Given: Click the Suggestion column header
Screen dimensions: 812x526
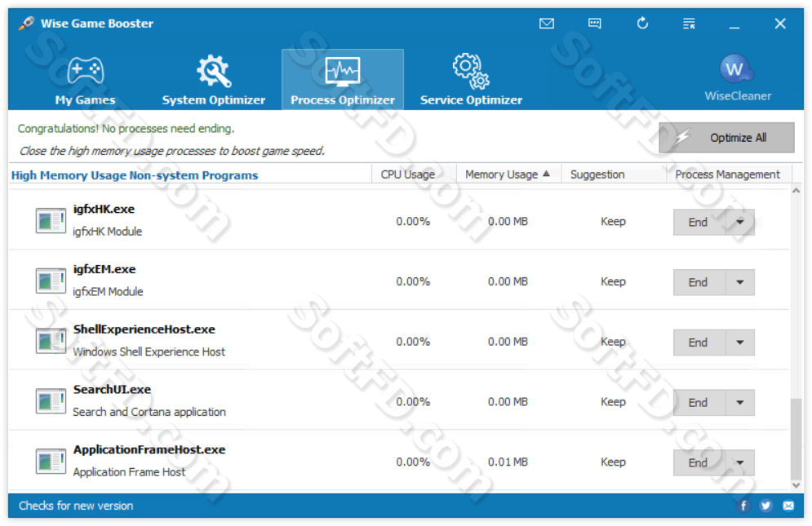Looking at the screenshot, I should pyautogui.click(x=614, y=175).
